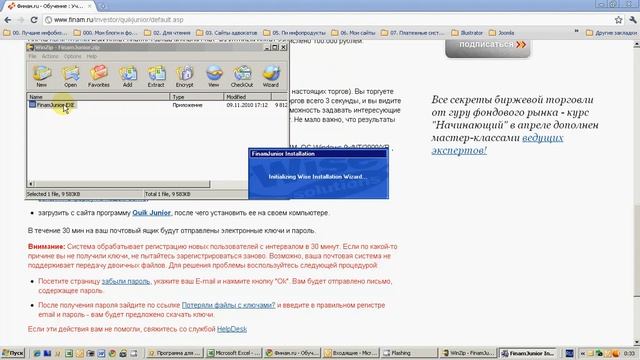Screen dimensions: 640x360
Task: Switch to Flashing taskbar button
Action: (x=409, y=353)
